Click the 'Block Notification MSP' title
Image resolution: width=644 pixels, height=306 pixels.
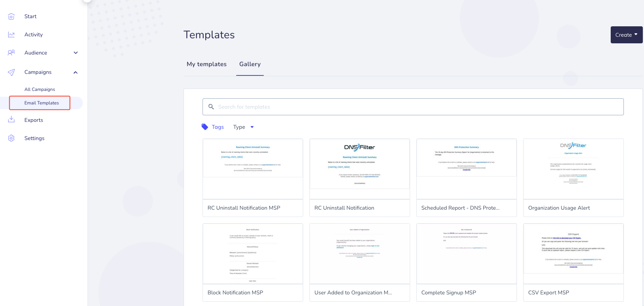click(x=235, y=292)
